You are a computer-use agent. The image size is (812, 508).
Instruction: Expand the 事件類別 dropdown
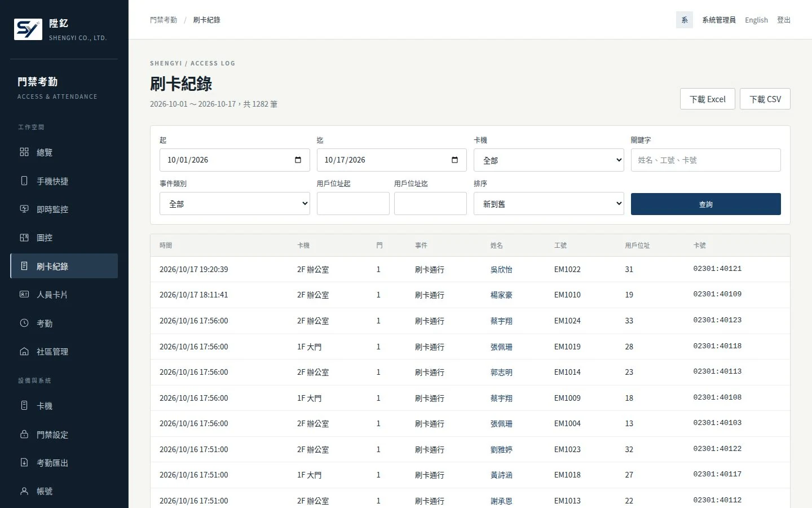pyautogui.click(x=235, y=204)
